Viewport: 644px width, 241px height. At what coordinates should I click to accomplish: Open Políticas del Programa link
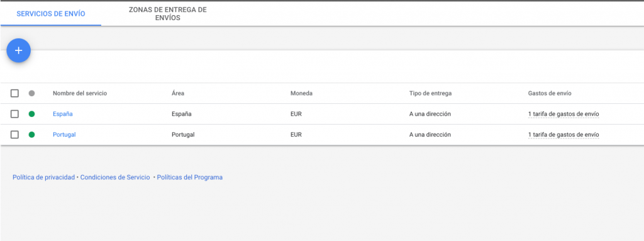pyautogui.click(x=190, y=177)
